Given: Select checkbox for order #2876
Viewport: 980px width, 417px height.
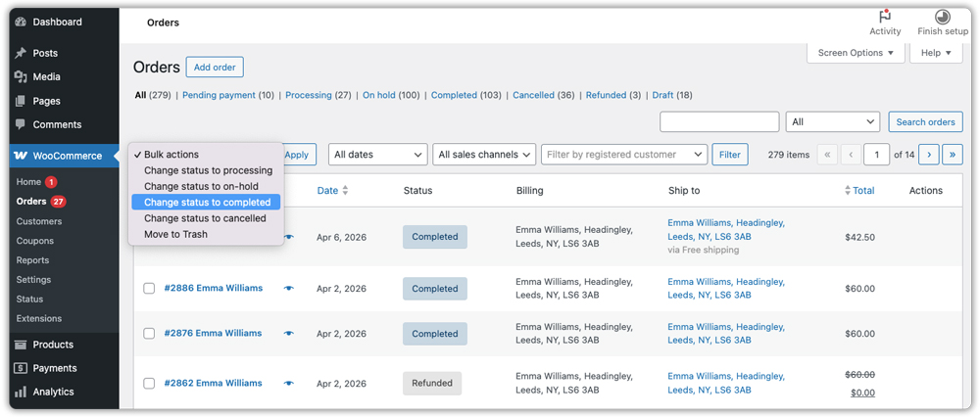Looking at the screenshot, I should (149, 334).
